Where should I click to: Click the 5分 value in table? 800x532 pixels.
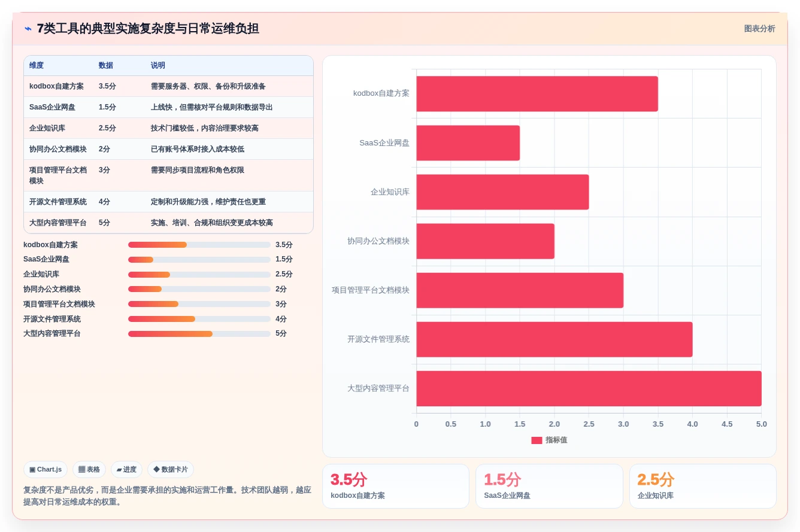[x=104, y=223]
